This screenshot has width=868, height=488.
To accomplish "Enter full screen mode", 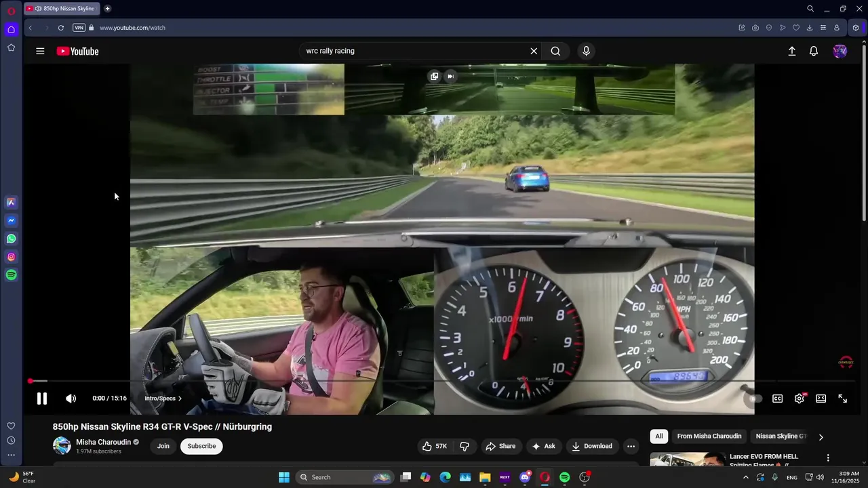I will (843, 399).
